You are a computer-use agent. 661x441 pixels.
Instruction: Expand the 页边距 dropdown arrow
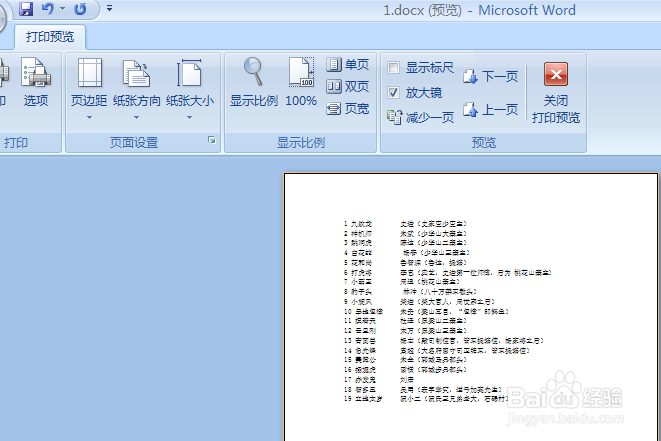coord(89,118)
